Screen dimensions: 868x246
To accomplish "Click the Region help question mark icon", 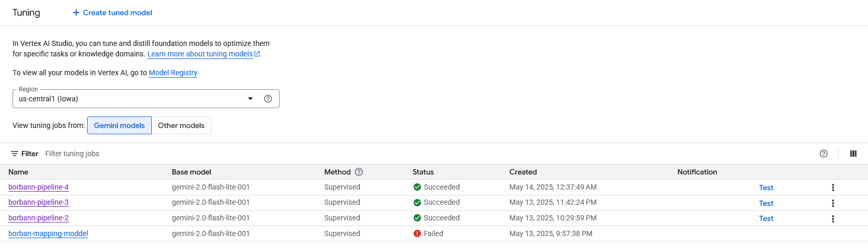I will 268,99.
